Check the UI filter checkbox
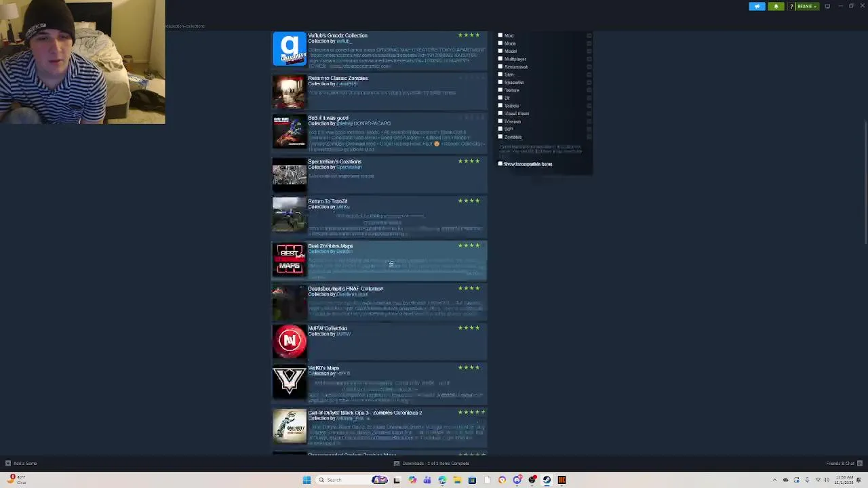This screenshot has width=868, height=488. (500, 98)
